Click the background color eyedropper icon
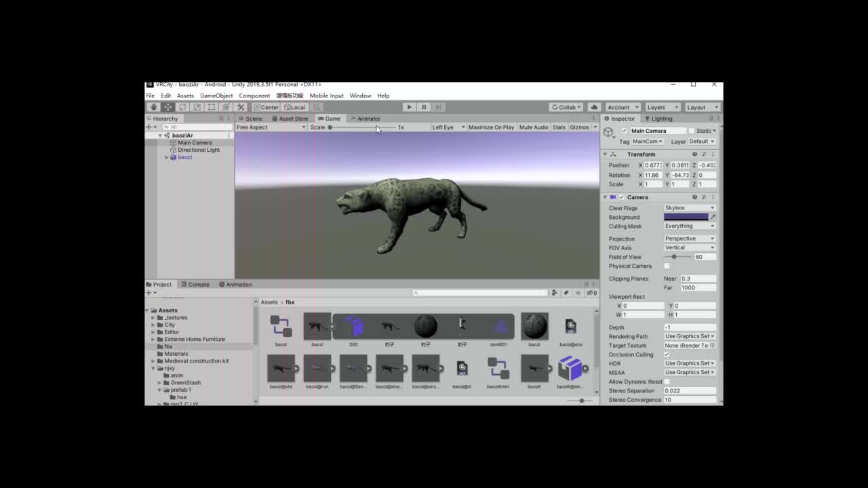868x488 pixels. tap(713, 217)
